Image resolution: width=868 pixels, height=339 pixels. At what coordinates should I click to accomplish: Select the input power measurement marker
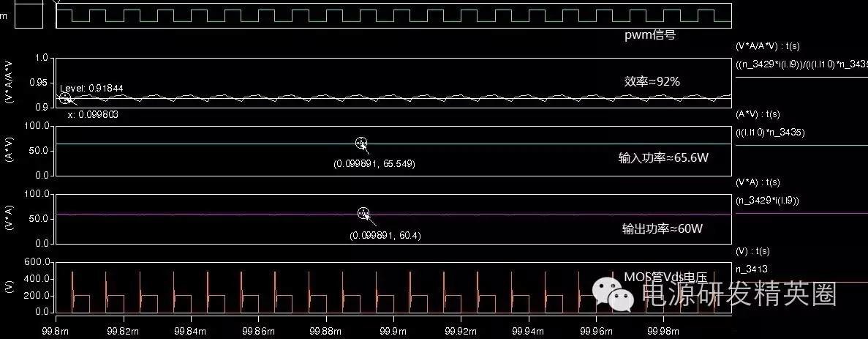[361, 144]
